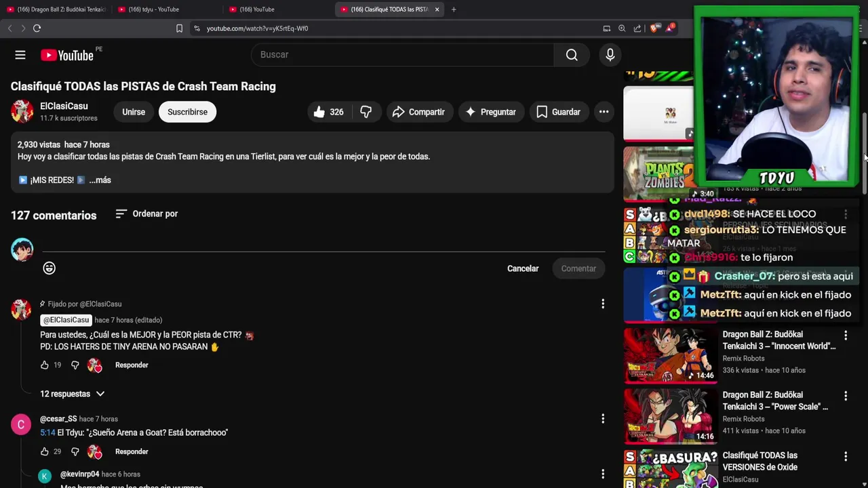Switch to Dragon Ball Z Budōkai browser tab

pyautogui.click(x=56, y=9)
